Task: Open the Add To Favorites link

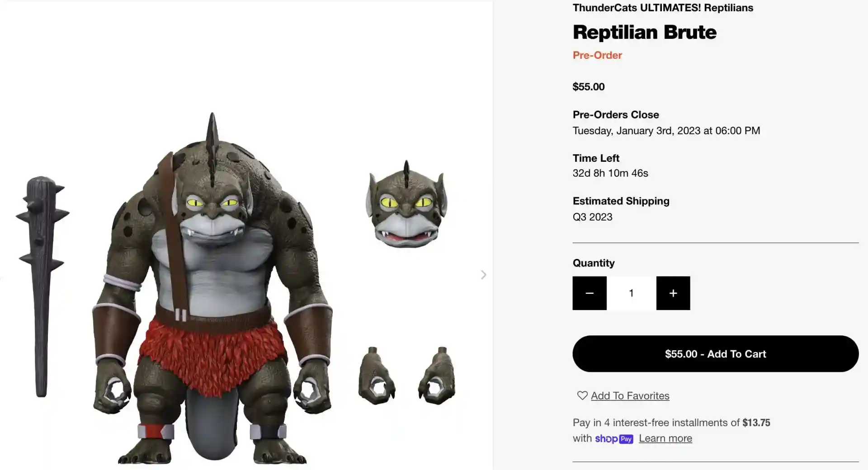Action: point(630,396)
